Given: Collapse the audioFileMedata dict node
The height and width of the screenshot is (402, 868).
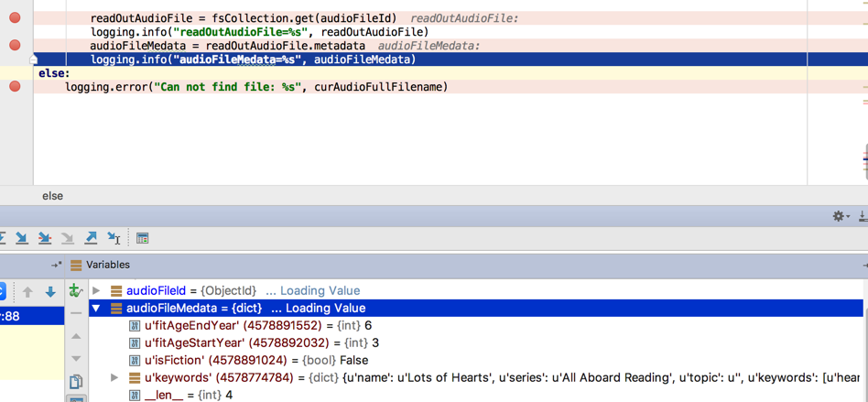Looking at the screenshot, I should coord(96,309).
